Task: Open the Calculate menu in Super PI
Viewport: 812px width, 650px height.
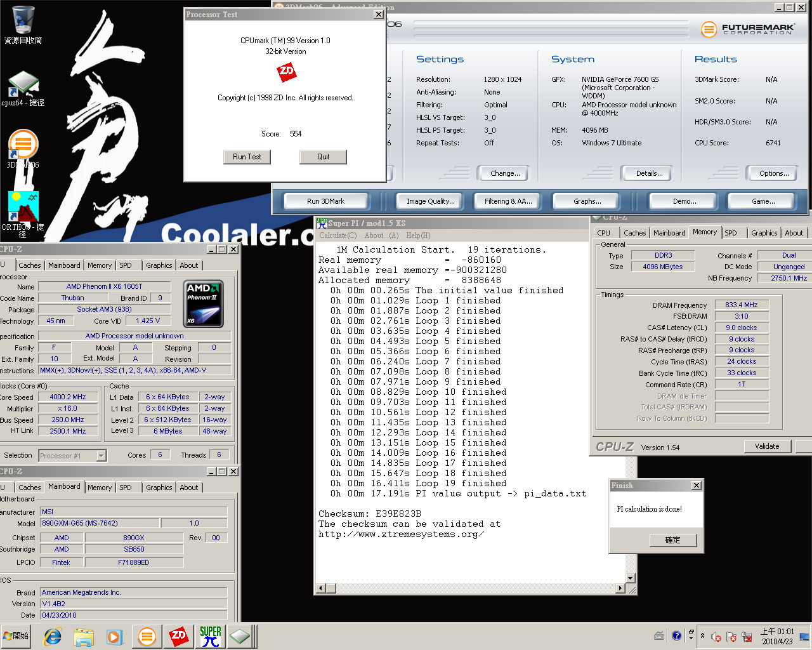Action: click(x=337, y=235)
